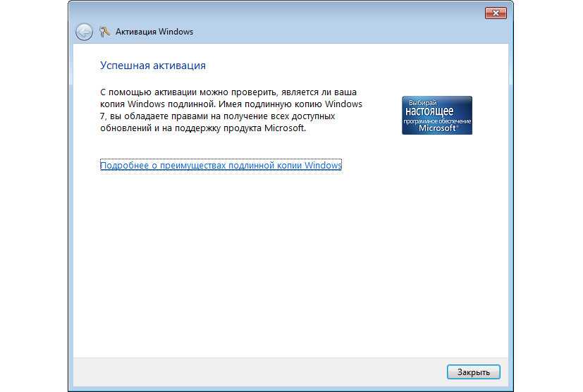This screenshot has width=583, height=392.
Task: Click 'Выбирай' text at the badge top
Action: pos(422,102)
